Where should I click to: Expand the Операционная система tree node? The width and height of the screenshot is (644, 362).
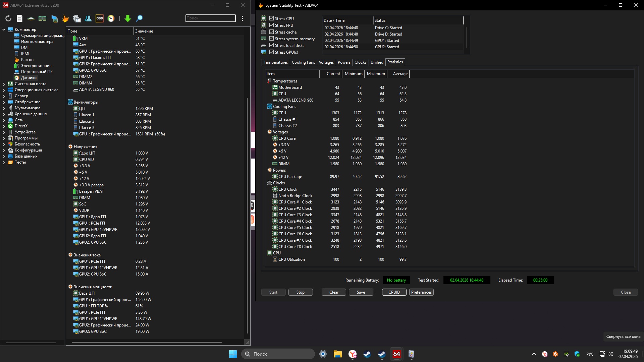pos(4,90)
